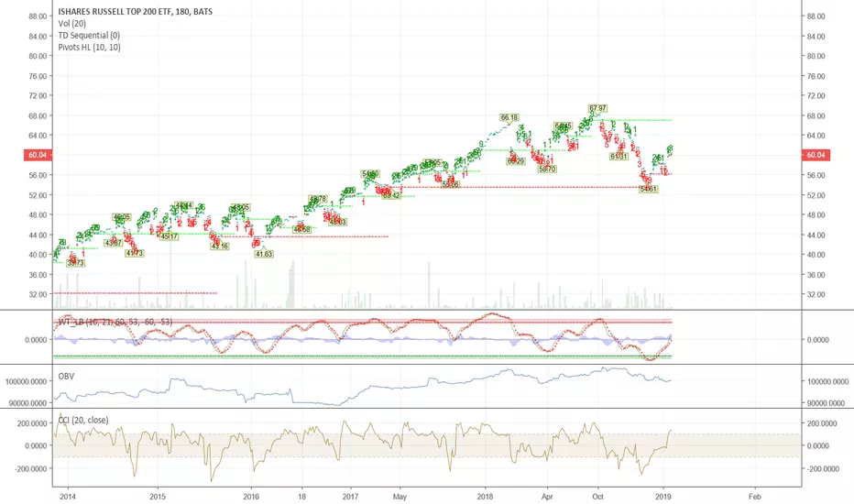
Task: Click the 48.63 pivot label
Action: [337, 223]
